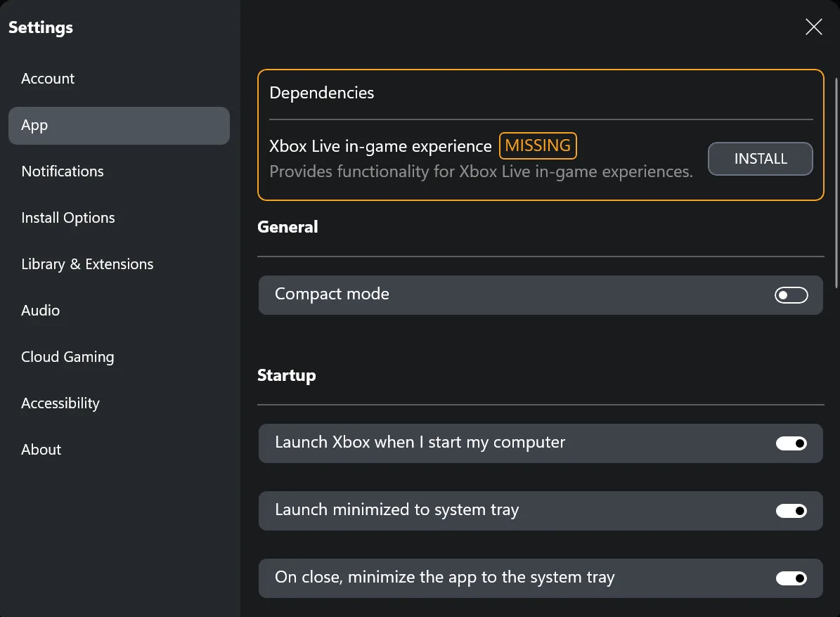Turn off Launch Xbox when I start my computer
The height and width of the screenshot is (617, 840).
tap(791, 443)
